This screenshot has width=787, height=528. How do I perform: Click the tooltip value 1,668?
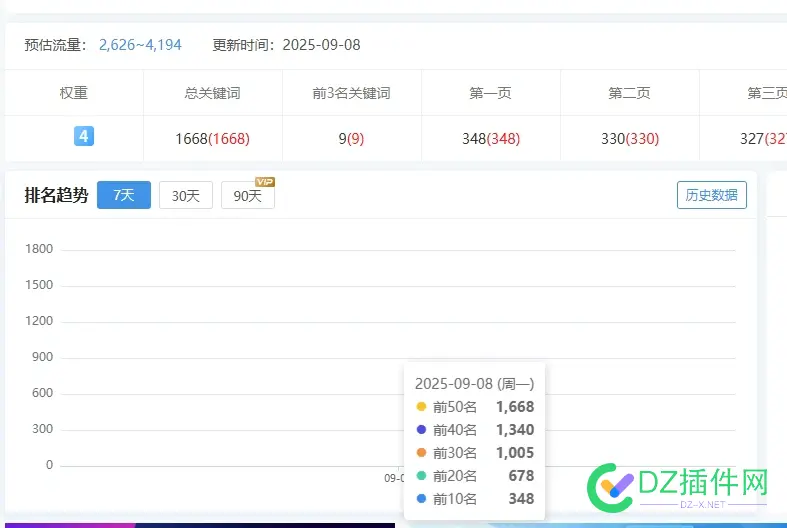point(515,407)
